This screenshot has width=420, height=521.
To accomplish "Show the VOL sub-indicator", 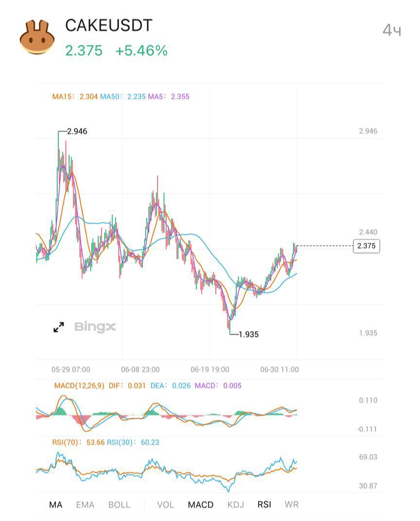I will pos(165,504).
